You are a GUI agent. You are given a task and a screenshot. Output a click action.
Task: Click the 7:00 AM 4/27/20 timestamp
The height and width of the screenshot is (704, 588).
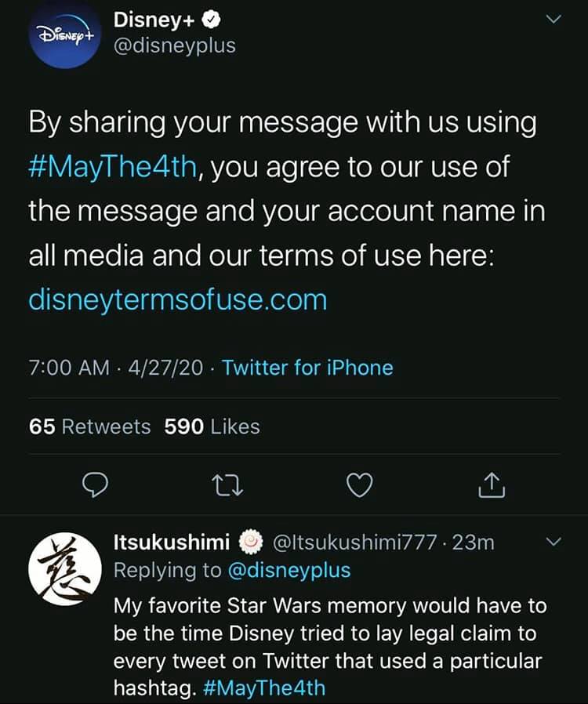115,368
